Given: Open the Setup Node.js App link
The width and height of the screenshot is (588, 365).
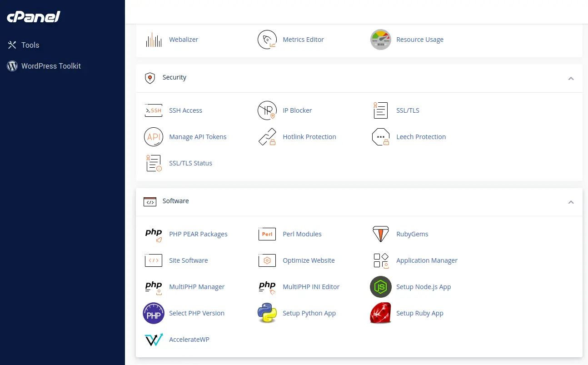Looking at the screenshot, I should 424,287.
